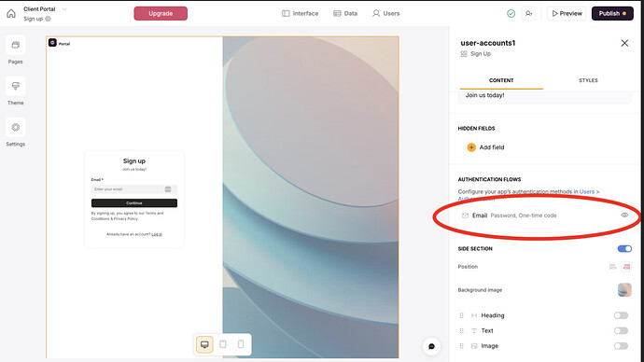Open the Settings sidebar icon
644x362 pixels.
pyautogui.click(x=16, y=127)
